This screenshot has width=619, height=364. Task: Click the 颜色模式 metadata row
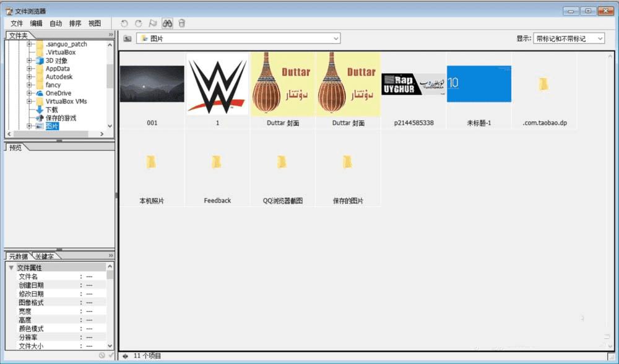pos(57,329)
